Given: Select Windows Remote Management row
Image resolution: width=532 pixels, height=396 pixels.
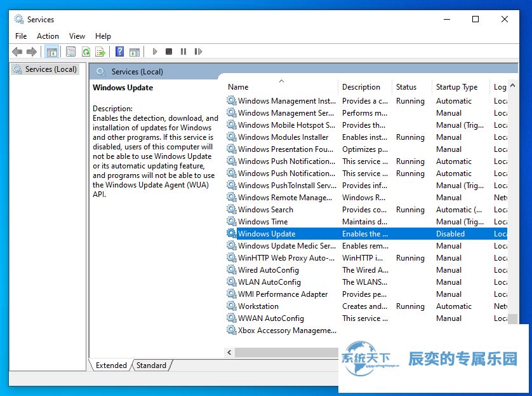Looking at the screenshot, I should [x=366, y=197].
